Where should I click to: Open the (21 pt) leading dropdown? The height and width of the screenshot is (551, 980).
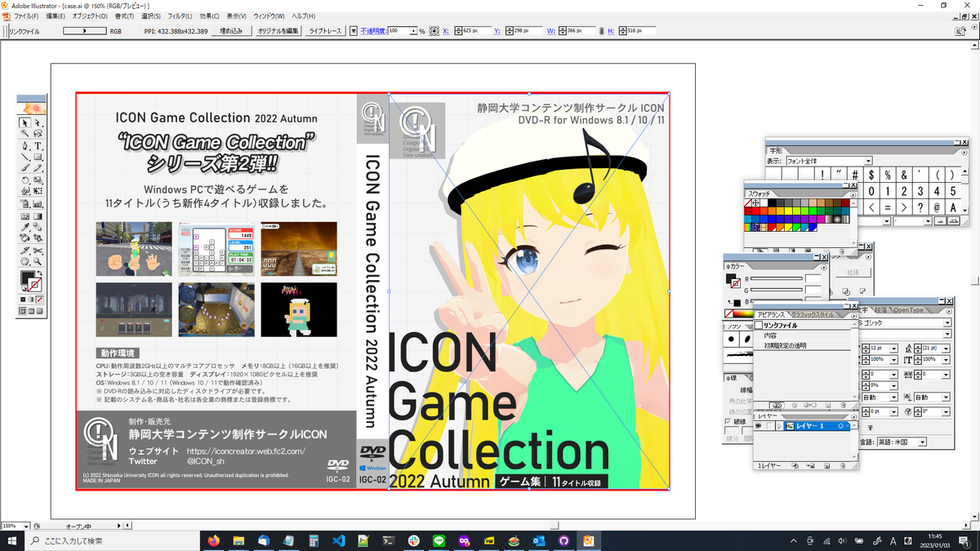point(947,349)
